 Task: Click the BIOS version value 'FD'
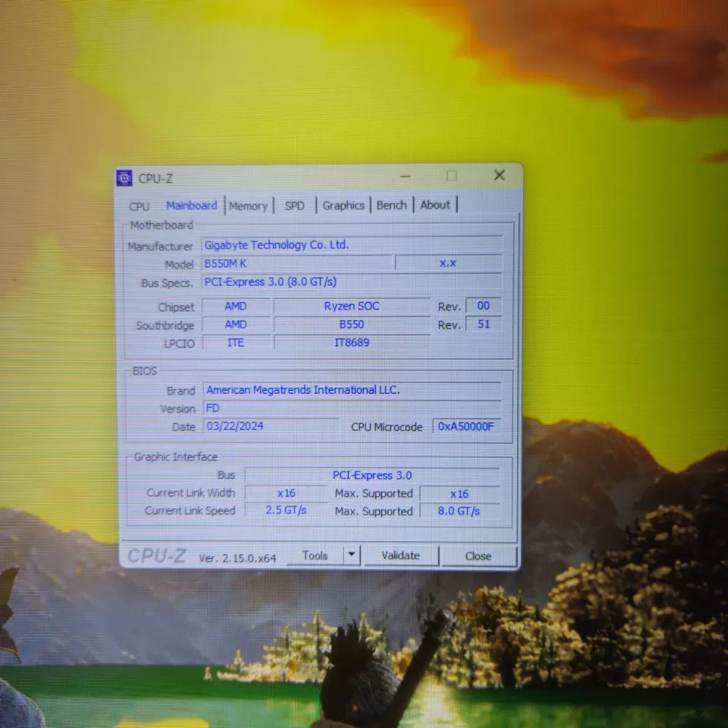(x=213, y=408)
